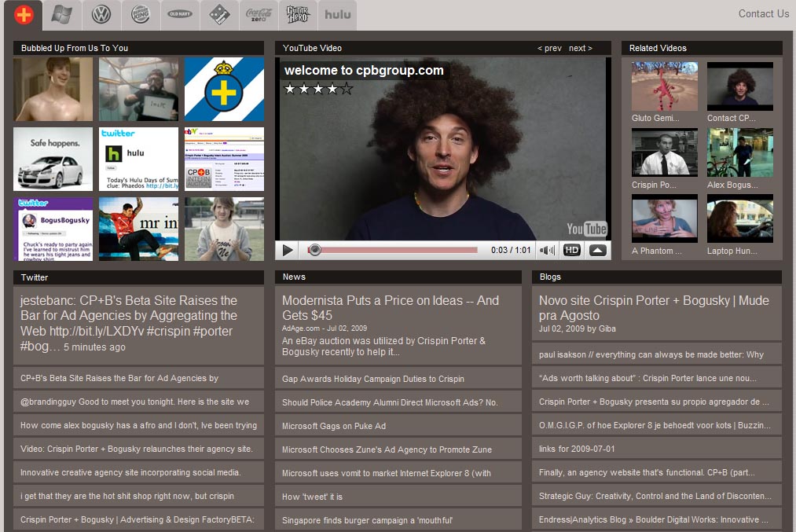Expand the video player menu arrow
This screenshot has width=796, height=532.
pos(597,250)
